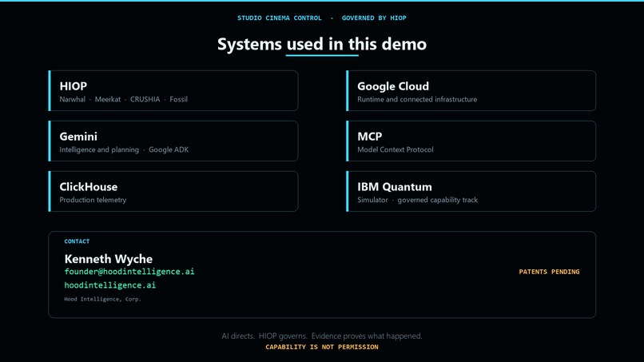644x362 pixels.
Task: Click the Google Cloud heading
Action: click(393, 86)
